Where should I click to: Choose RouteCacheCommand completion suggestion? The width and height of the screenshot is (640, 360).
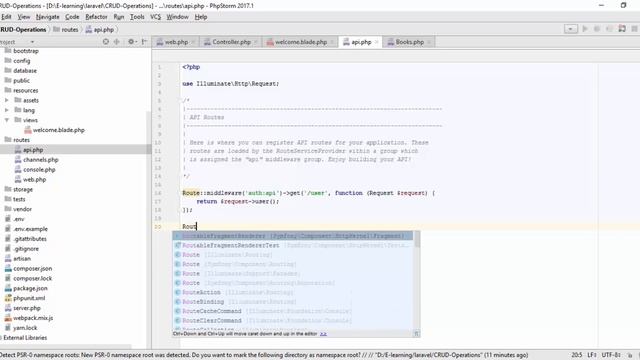(293, 311)
